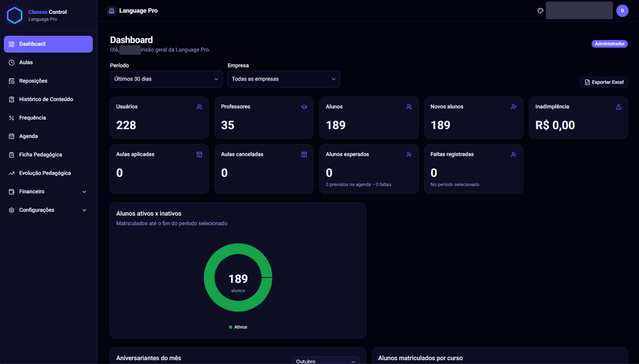639x364 pixels.
Task: Click the Classes Control hexagon logo
Action: [x=15, y=16]
